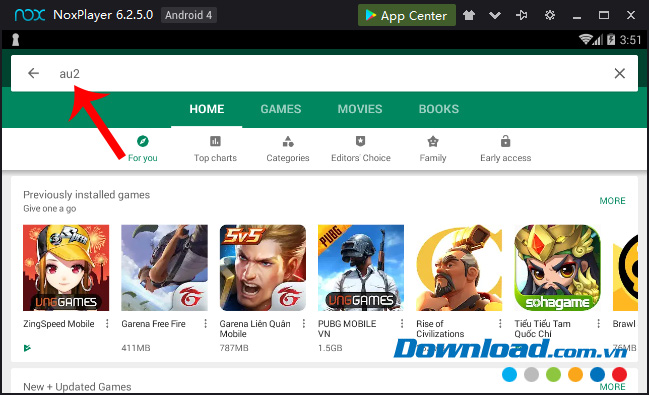Click the 787MB size label
Screen dimensions: 649x395
pos(234,348)
